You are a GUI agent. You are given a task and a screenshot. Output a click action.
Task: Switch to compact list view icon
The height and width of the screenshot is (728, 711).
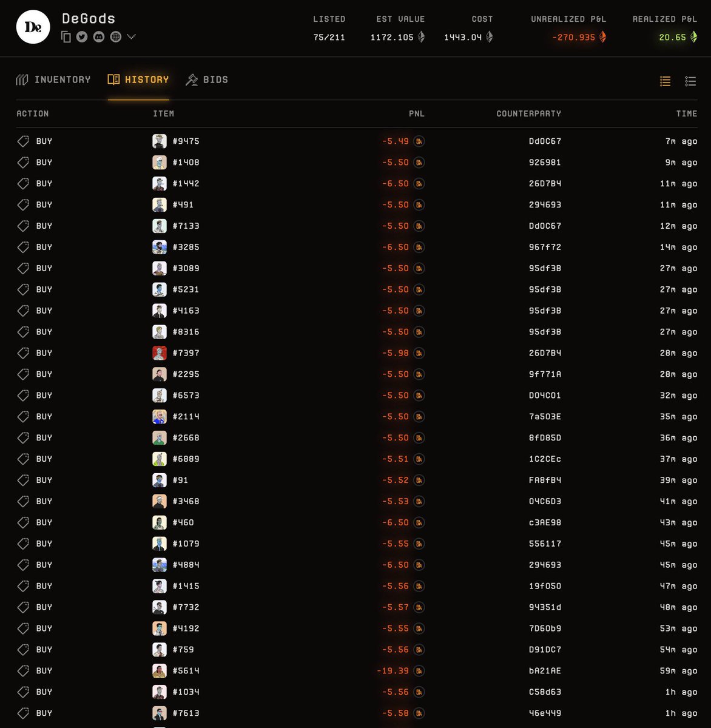(x=665, y=81)
